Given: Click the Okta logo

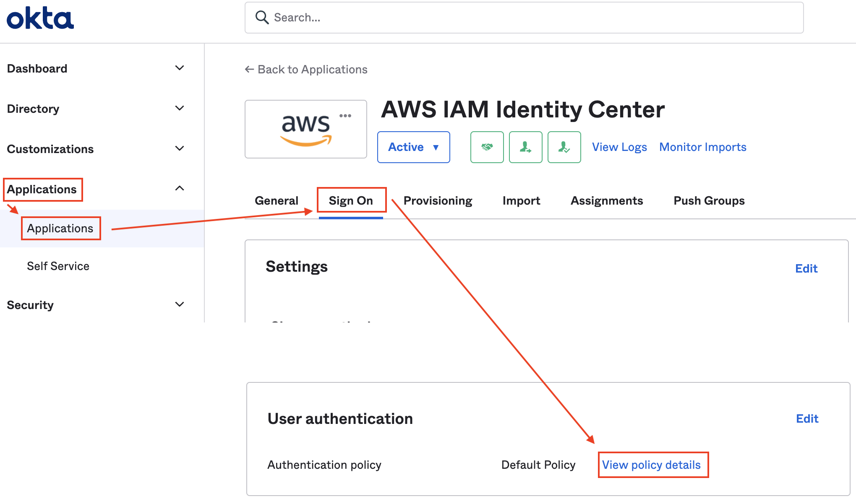Looking at the screenshot, I should [x=40, y=18].
